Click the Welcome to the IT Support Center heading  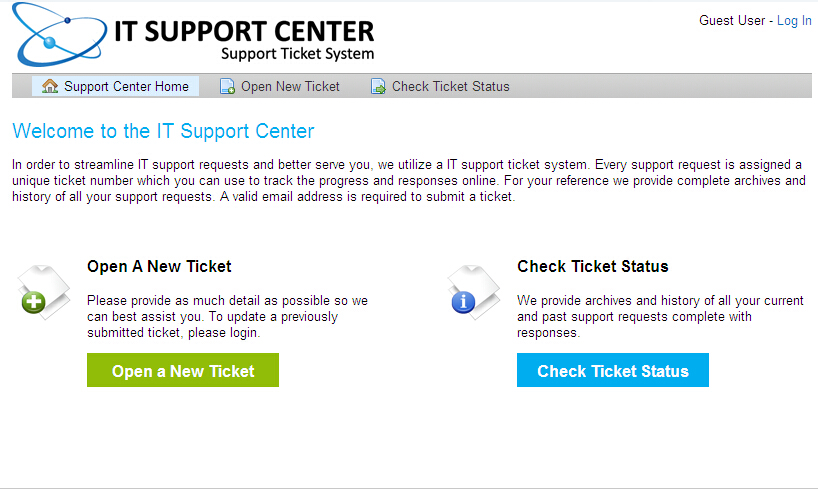[x=163, y=131]
